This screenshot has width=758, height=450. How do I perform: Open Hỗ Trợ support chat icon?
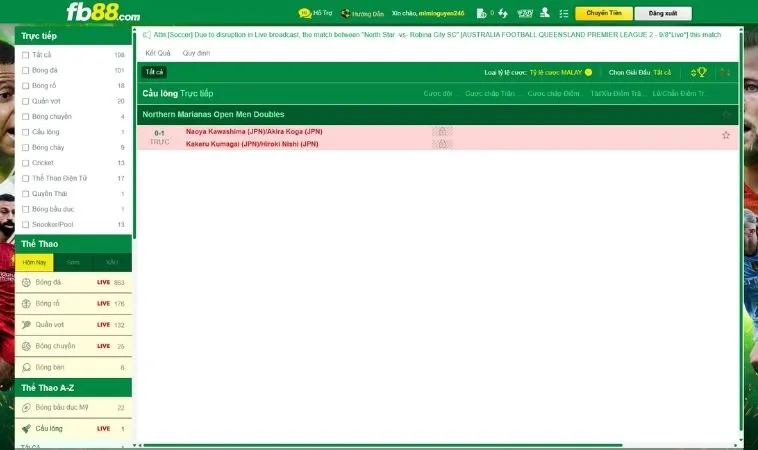click(x=305, y=14)
